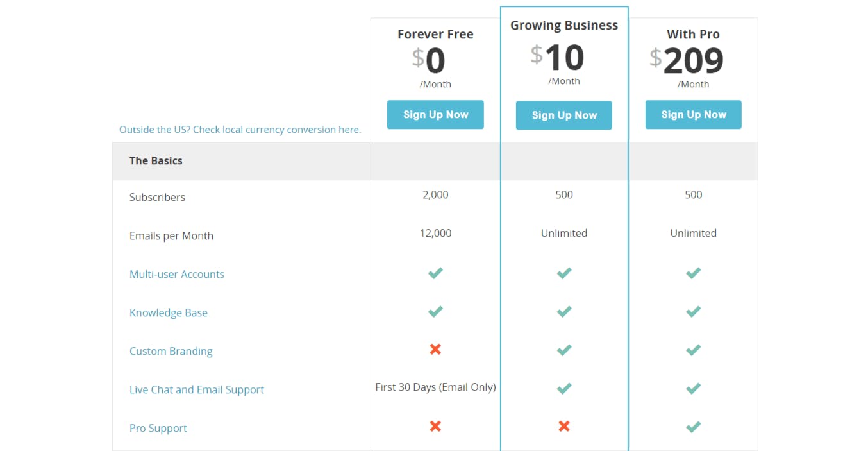868x451 pixels.
Task: Open the Multi-user Accounts feature link
Action: pos(177,274)
